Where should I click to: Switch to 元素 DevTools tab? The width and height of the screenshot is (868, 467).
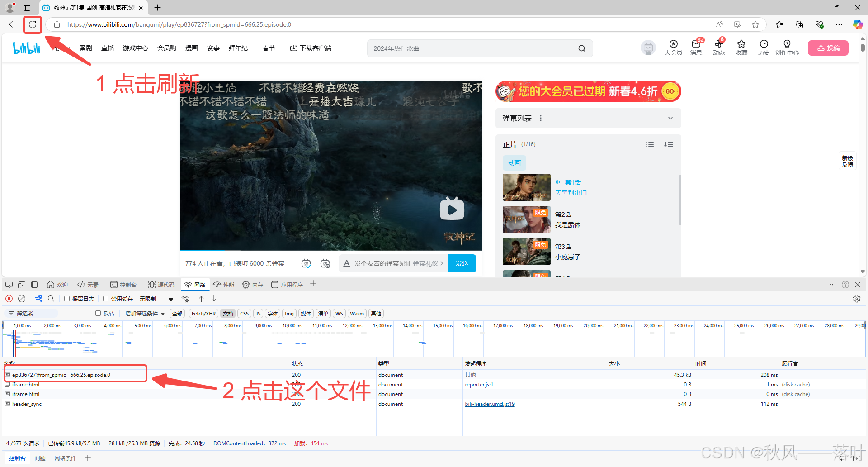[x=88, y=285]
